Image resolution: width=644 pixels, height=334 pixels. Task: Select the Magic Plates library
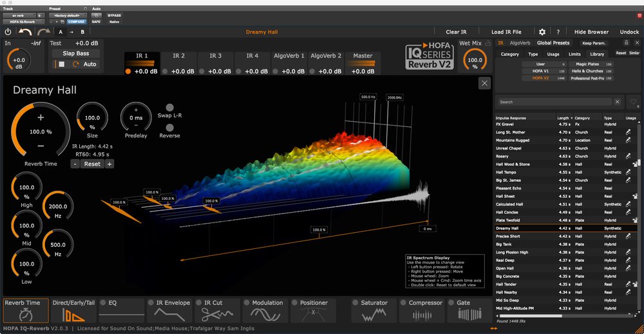(591, 64)
